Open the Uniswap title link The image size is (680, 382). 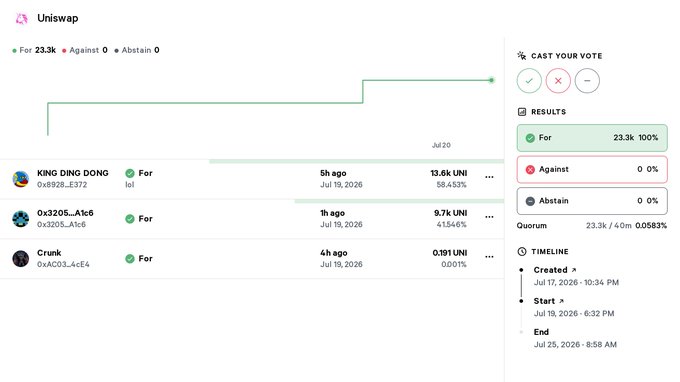58,18
